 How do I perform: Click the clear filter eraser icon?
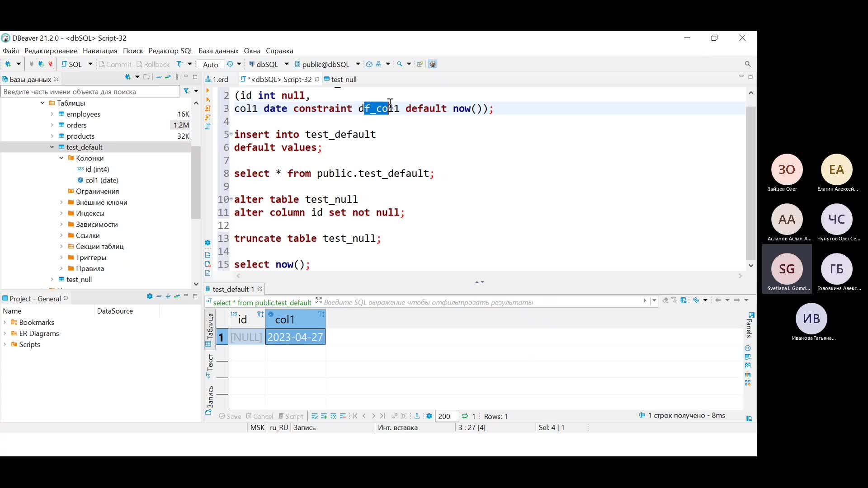[665, 300]
